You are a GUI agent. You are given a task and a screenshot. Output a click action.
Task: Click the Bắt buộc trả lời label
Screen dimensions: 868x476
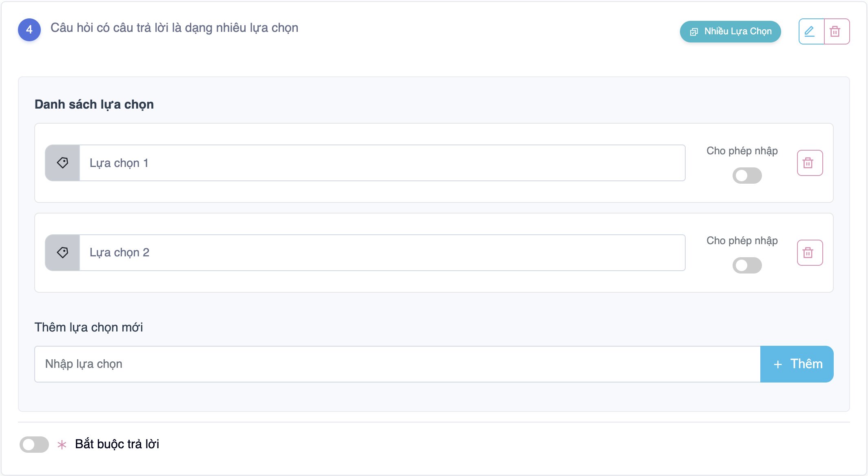pyautogui.click(x=117, y=444)
